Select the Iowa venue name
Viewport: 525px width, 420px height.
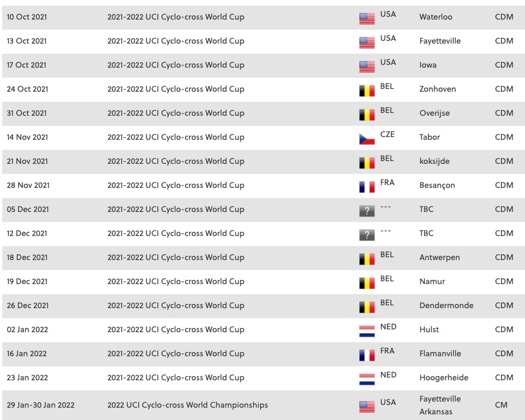[x=428, y=65]
